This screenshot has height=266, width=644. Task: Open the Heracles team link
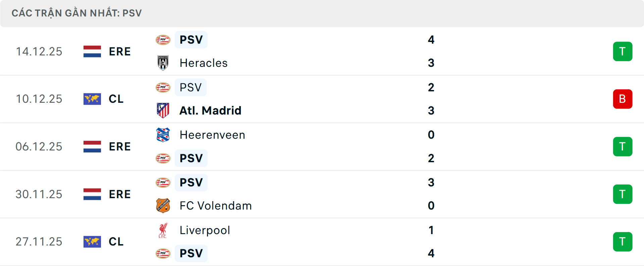click(x=204, y=63)
